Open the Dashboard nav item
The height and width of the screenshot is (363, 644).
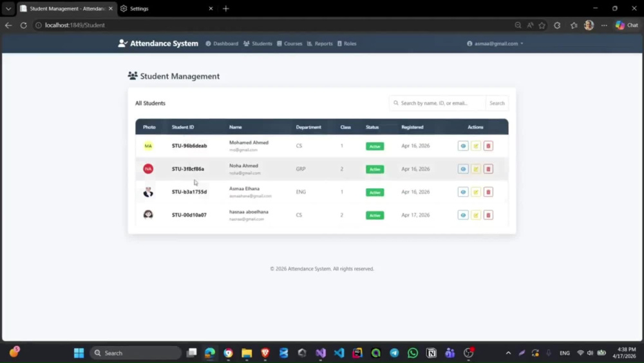[x=222, y=44]
